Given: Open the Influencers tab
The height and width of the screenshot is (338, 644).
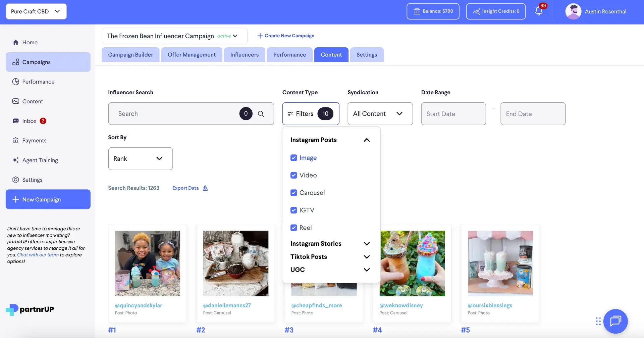Looking at the screenshot, I should pos(244,54).
